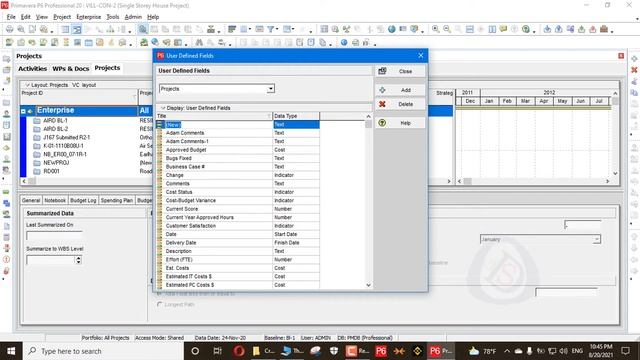Open the notification center icon
Image resolution: width=640 pixels, height=360 pixels.
point(625,351)
